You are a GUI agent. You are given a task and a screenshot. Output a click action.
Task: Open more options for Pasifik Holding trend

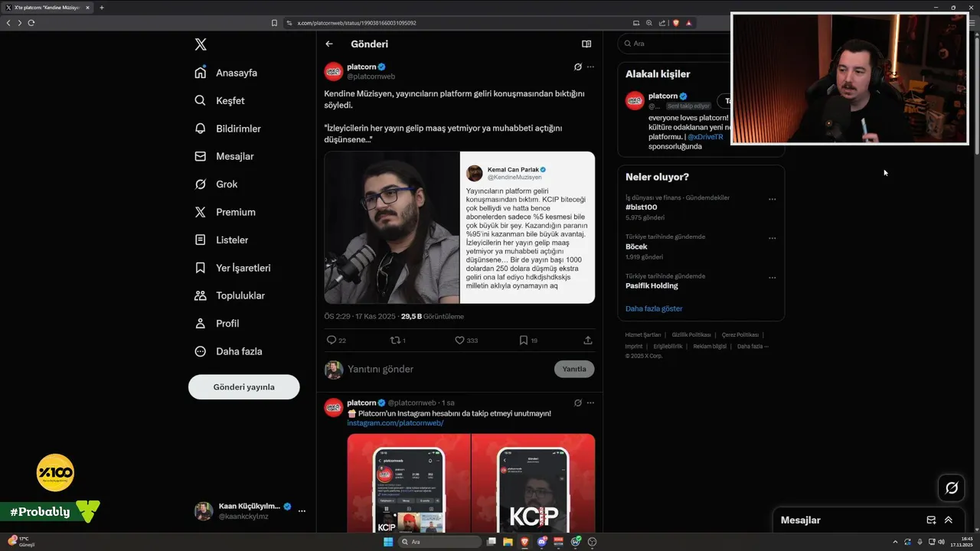772,277
